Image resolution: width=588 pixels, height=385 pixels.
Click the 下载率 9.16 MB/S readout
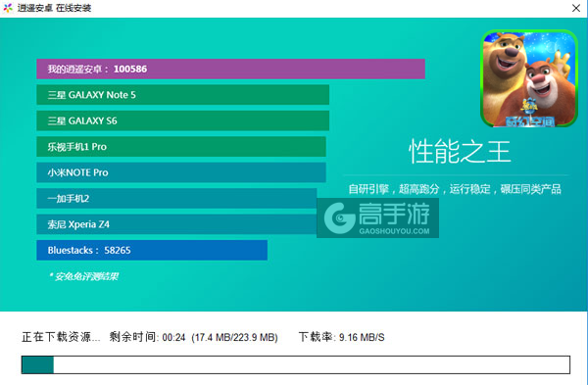click(342, 337)
